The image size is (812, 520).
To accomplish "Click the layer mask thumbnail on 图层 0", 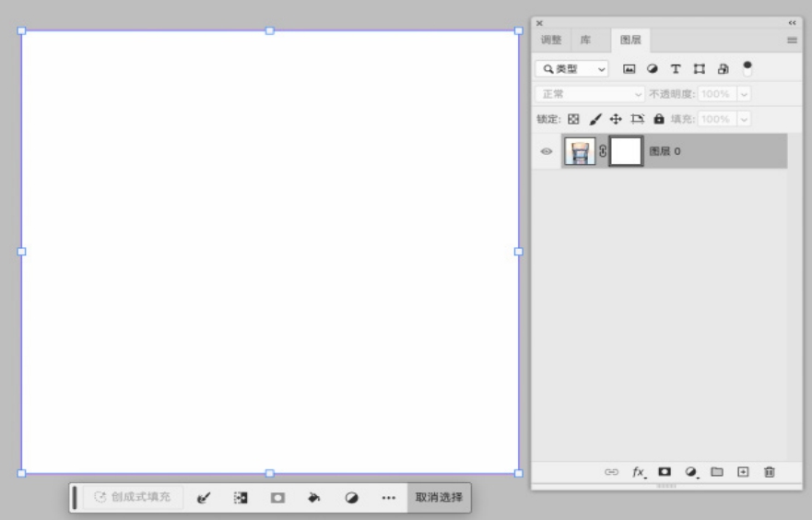I will pyautogui.click(x=627, y=151).
